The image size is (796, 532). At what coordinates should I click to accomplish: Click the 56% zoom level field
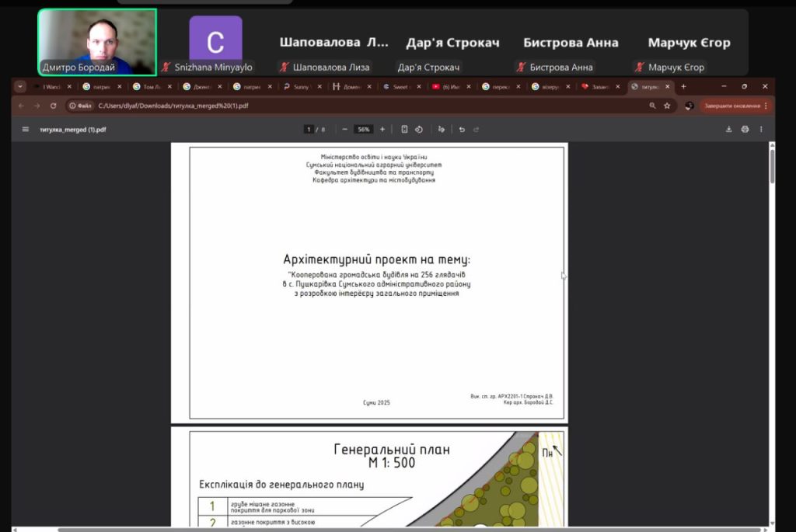click(364, 130)
